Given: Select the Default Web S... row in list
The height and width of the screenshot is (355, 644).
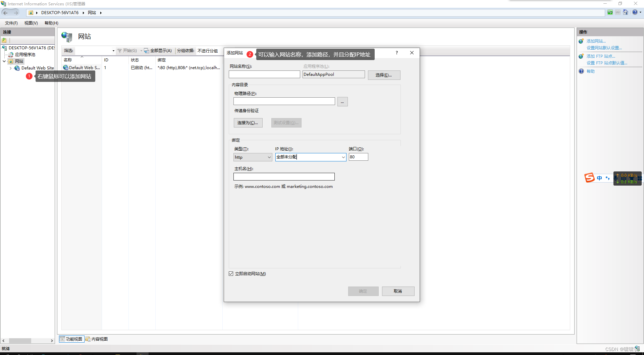Looking at the screenshot, I should coord(142,68).
